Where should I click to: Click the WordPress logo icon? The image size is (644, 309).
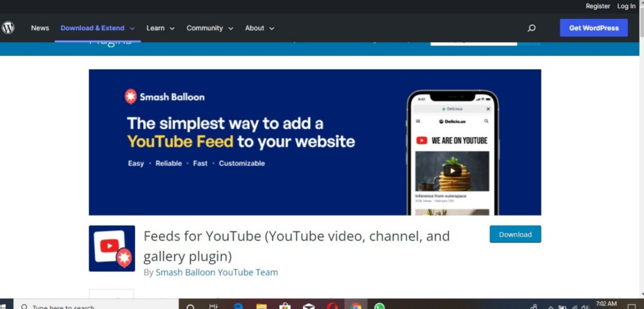point(8,28)
